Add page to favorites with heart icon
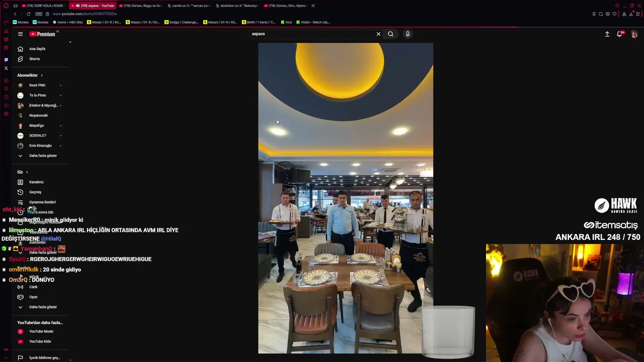644x362 pixels. pos(614,14)
